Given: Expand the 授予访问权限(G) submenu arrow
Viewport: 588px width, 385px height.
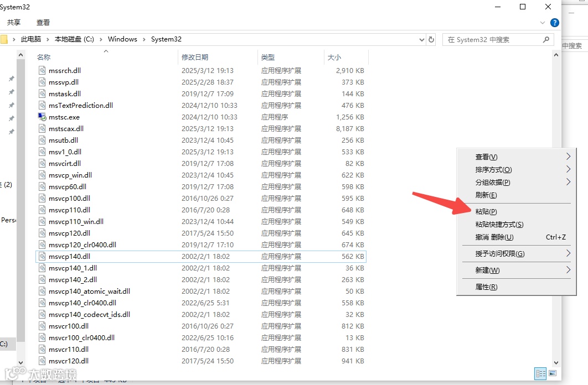Looking at the screenshot, I should pos(568,253).
